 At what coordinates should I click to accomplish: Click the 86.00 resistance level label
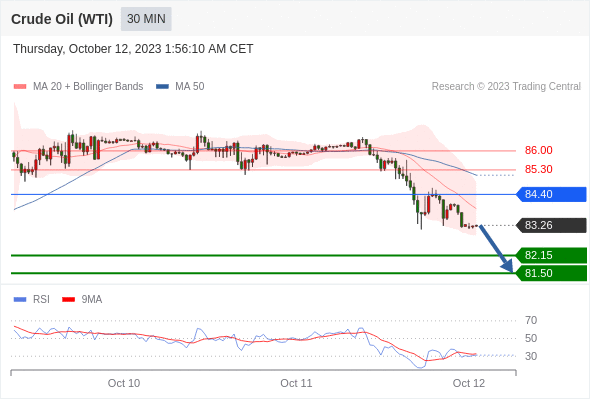point(538,151)
